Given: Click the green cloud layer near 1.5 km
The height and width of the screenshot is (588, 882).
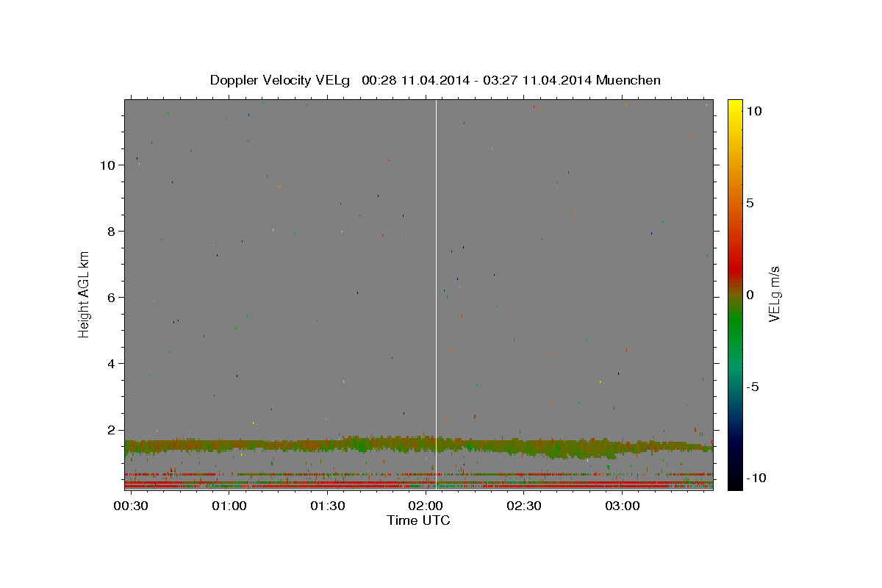Looking at the screenshot, I should click(419, 444).
